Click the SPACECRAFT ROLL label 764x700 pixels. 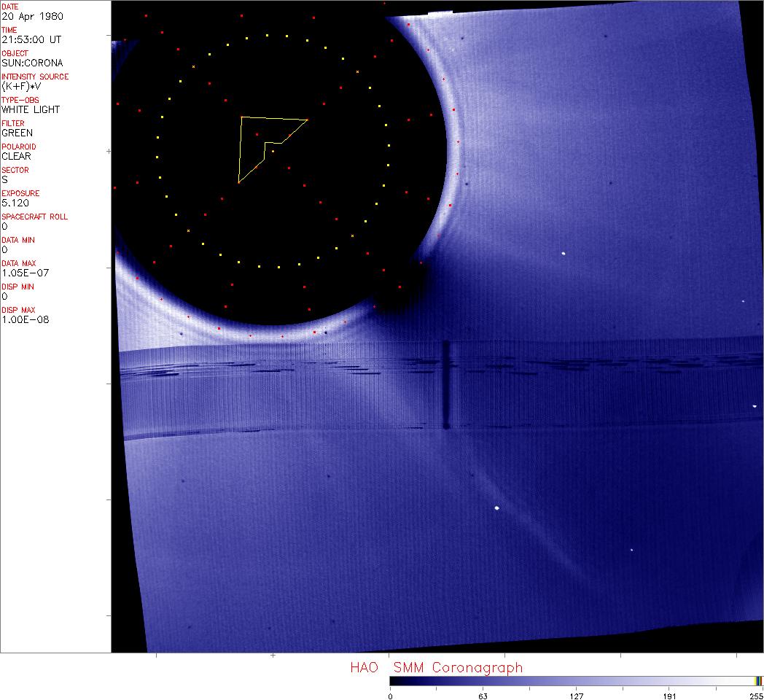pyautogui.click(x=34, y=217)
